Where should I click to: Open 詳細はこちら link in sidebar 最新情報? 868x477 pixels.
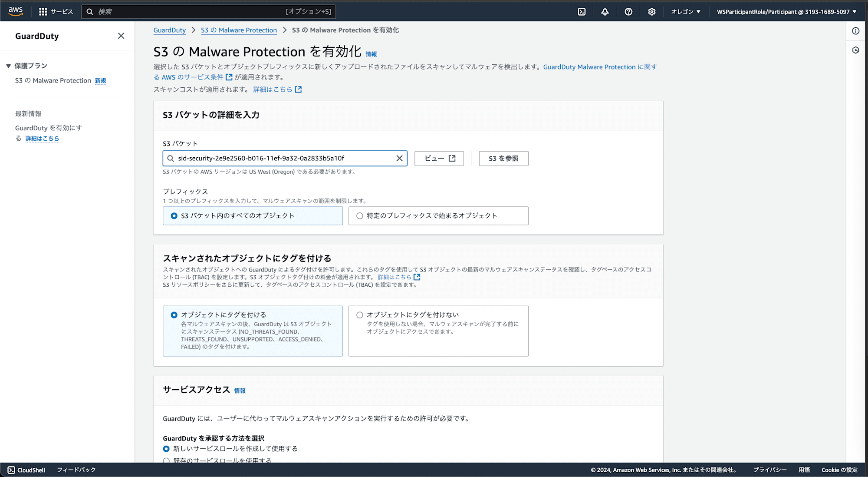coord(42,139)
